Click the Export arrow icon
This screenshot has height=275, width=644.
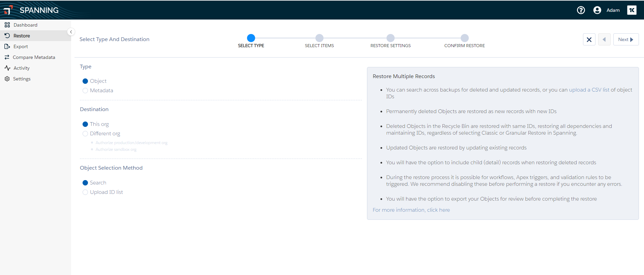pos(7,46)
